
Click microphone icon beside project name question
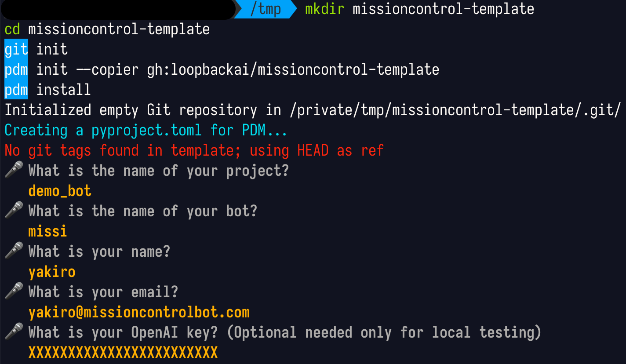point(14,171)
